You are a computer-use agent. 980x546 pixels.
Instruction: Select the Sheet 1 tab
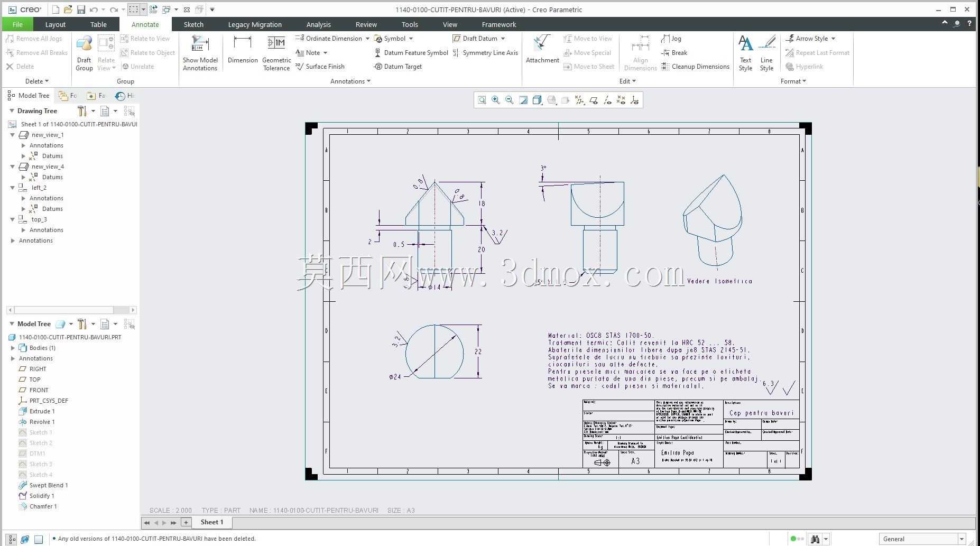(212, 522)
